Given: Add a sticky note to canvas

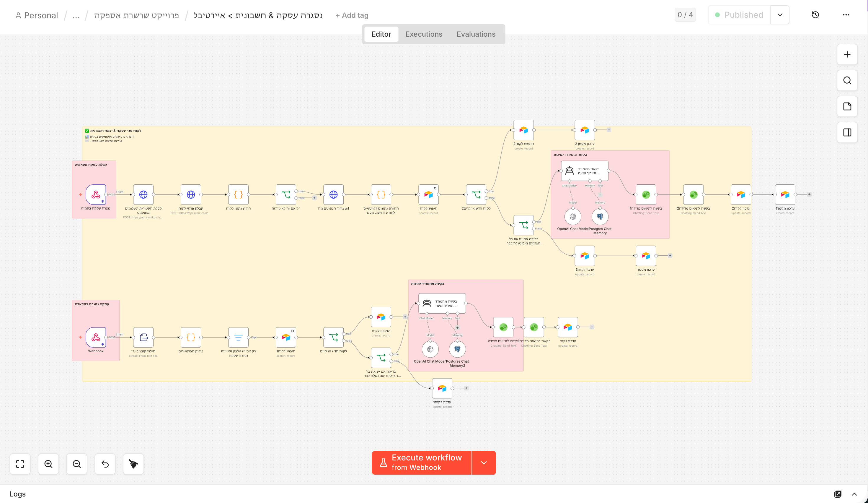Looking at the screenshot, I should (847, 106).
